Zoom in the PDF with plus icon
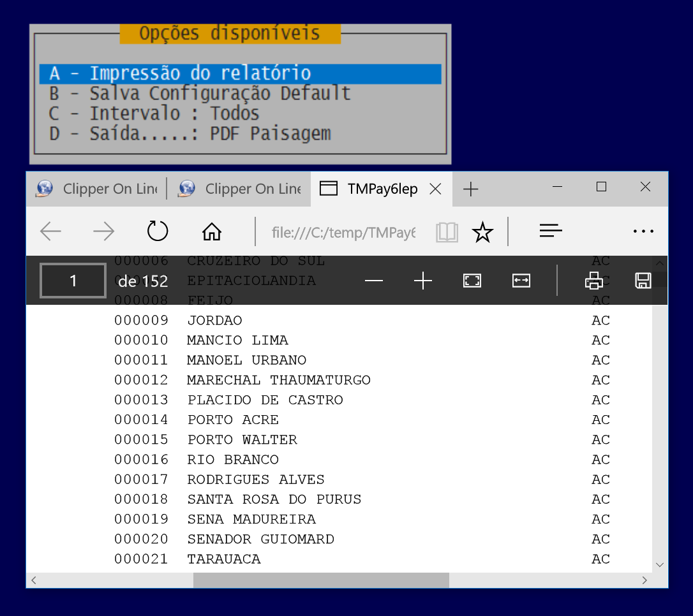693x616 pixels. (423, 281)
